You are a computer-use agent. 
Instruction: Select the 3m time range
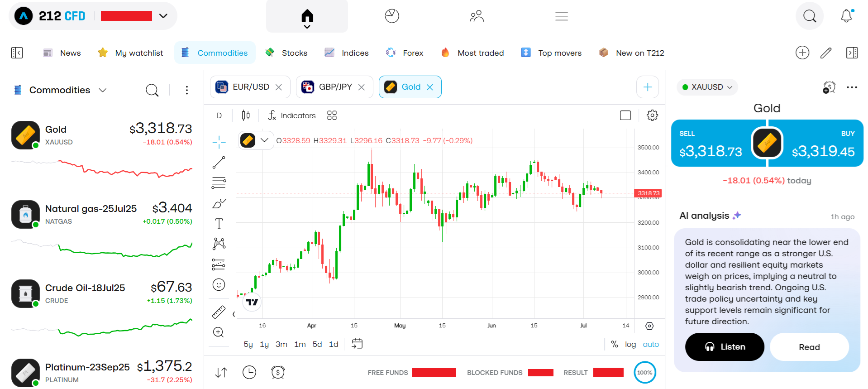[x=281, y=344]
